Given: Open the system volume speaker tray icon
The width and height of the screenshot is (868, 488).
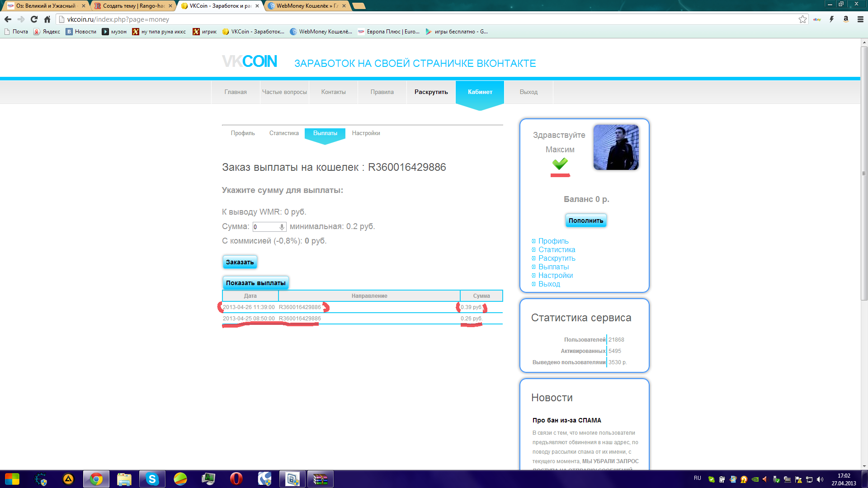Looking at the screenshot, I should 820,479.
